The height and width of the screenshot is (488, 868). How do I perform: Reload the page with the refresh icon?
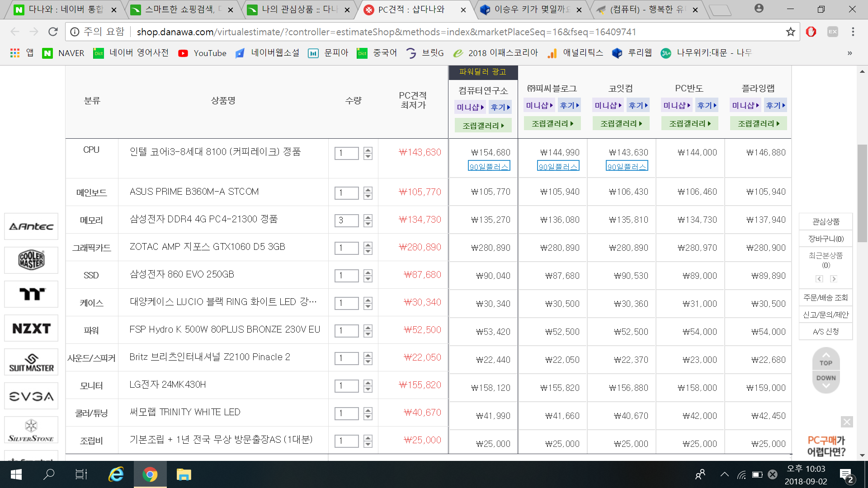[x=53, y=32]
